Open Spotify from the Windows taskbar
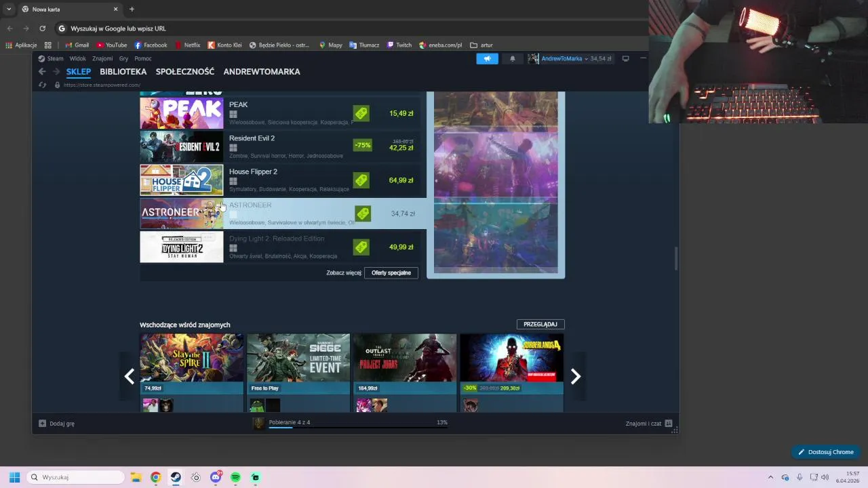The width and height of the screenshot is (868, 488). [235, 477]
